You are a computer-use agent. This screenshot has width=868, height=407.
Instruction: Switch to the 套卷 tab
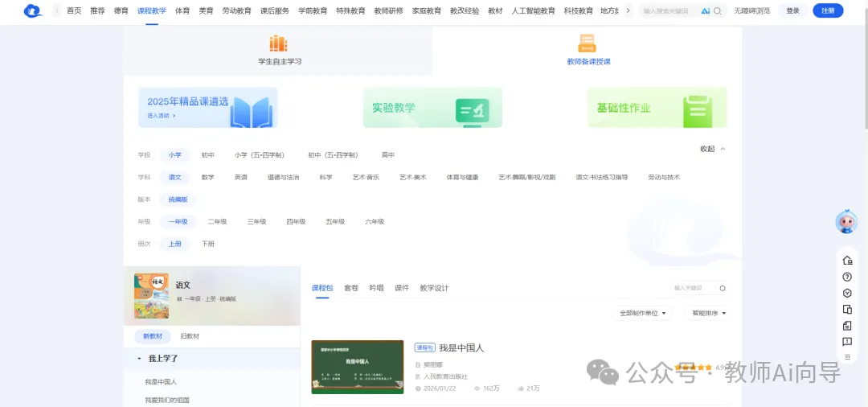coord(351,288)
